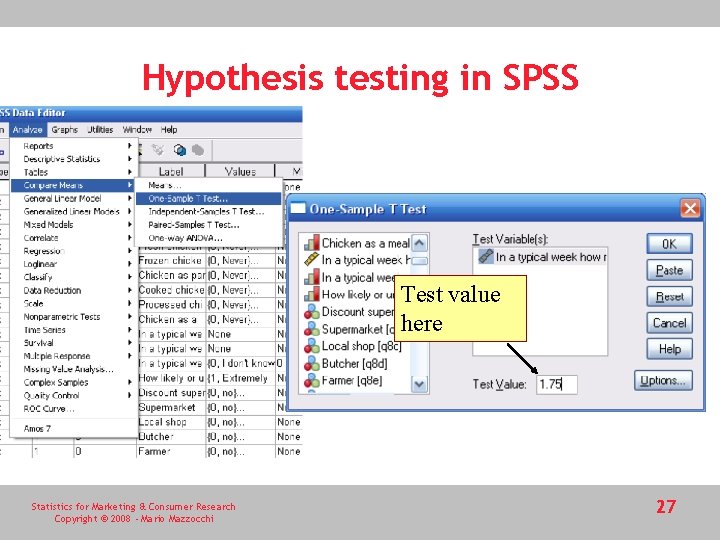720x540 pixels.
Task: Select 'Chicken as a meal' variable icon
Action: point(312,243)
